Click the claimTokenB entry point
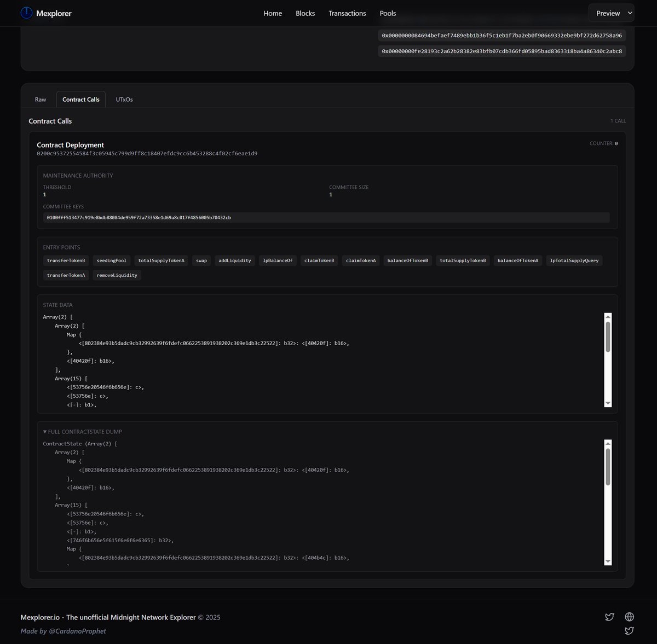Image resolution: width=657 pixels, height=644 pixels. tap(319, 260)
